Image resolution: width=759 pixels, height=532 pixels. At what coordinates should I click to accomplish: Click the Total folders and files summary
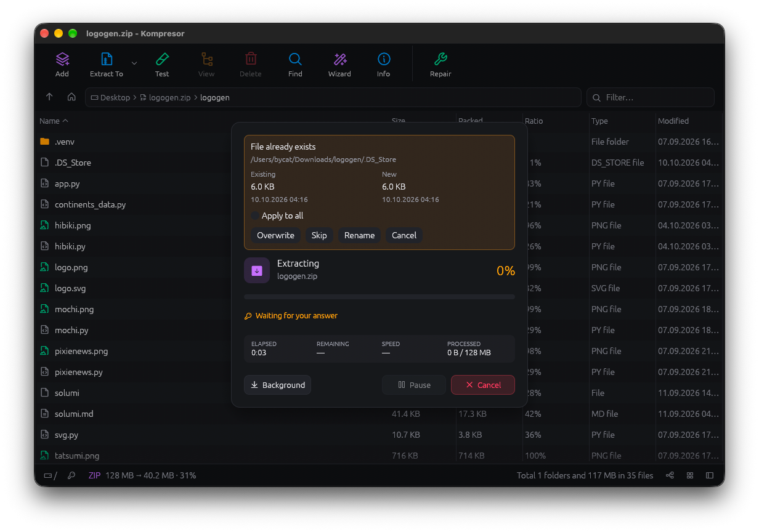coord(585,475)
